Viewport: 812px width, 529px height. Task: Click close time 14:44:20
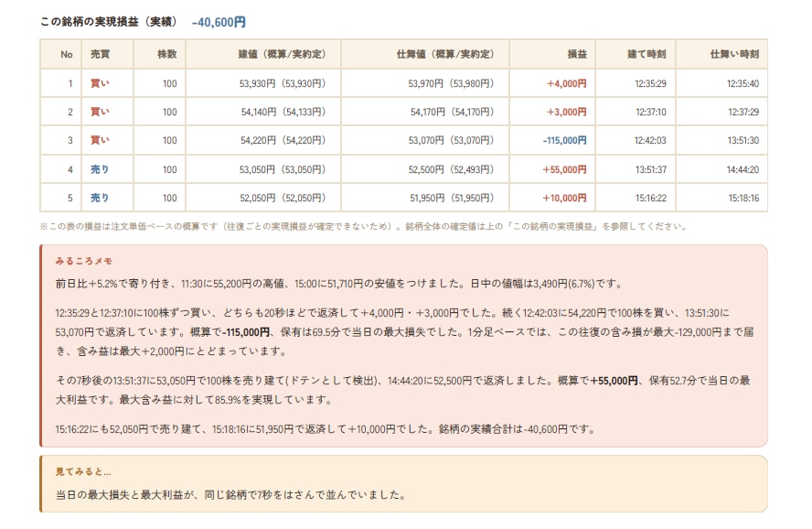click(x=743, y=169)
